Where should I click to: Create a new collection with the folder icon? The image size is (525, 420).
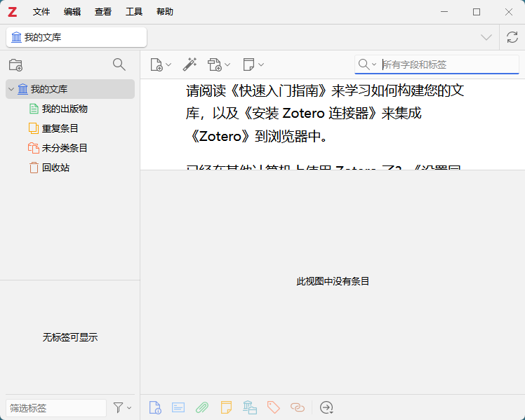pyautogui.click(x=15, y=65)
